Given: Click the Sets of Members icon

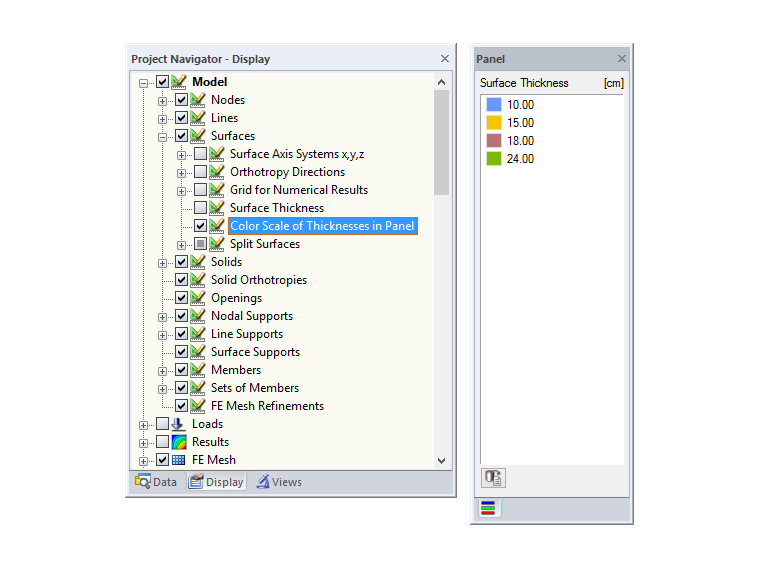Looking at the screenshot, I should coord(198,388).
